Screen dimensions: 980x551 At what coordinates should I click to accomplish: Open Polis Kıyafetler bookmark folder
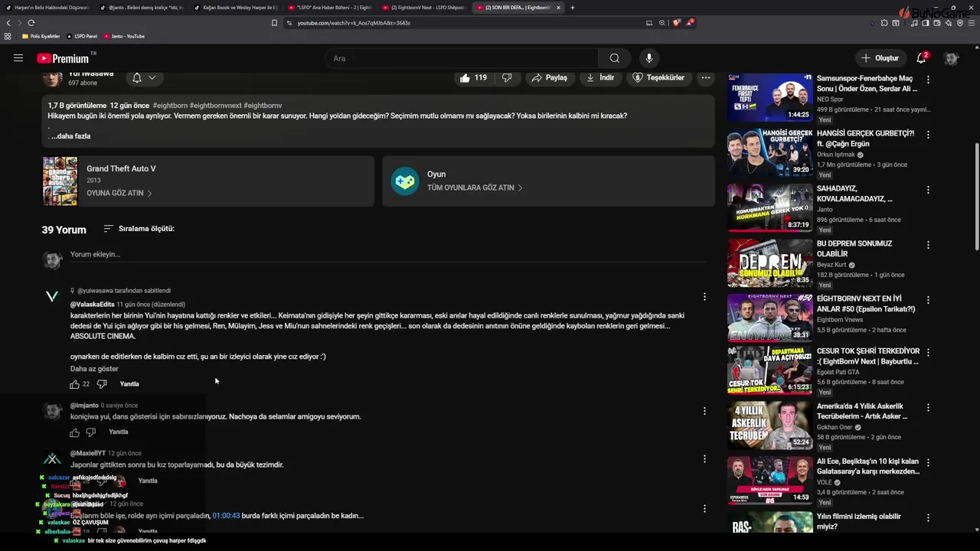(41, 36)
